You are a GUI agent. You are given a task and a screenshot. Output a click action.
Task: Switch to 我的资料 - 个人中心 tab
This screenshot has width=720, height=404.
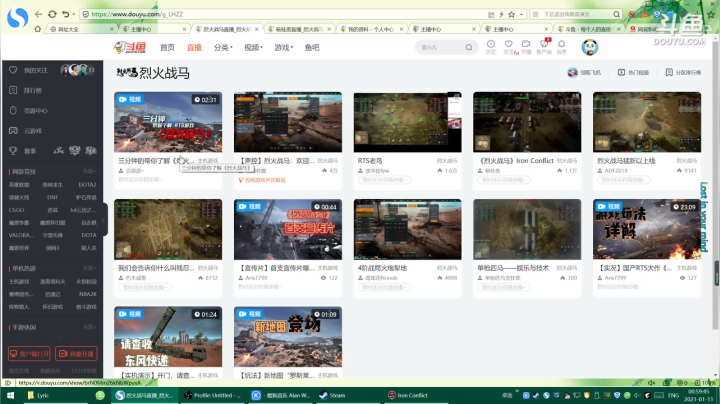[371, 29]
